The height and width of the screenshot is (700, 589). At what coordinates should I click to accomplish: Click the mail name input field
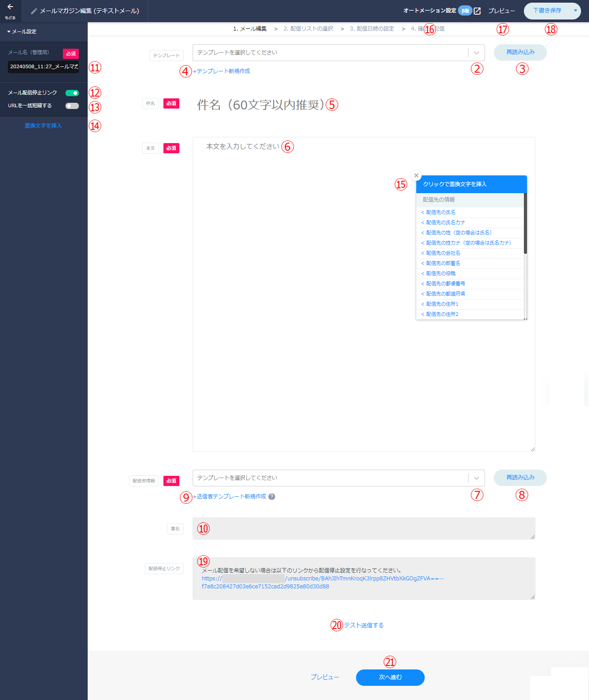[x=43, y=66]
